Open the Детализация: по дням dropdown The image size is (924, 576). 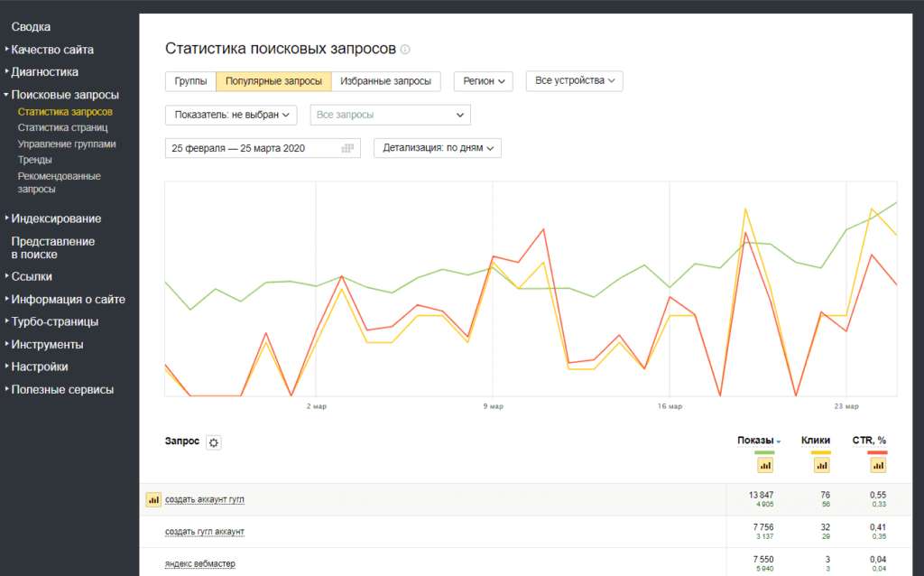(438, 148)
